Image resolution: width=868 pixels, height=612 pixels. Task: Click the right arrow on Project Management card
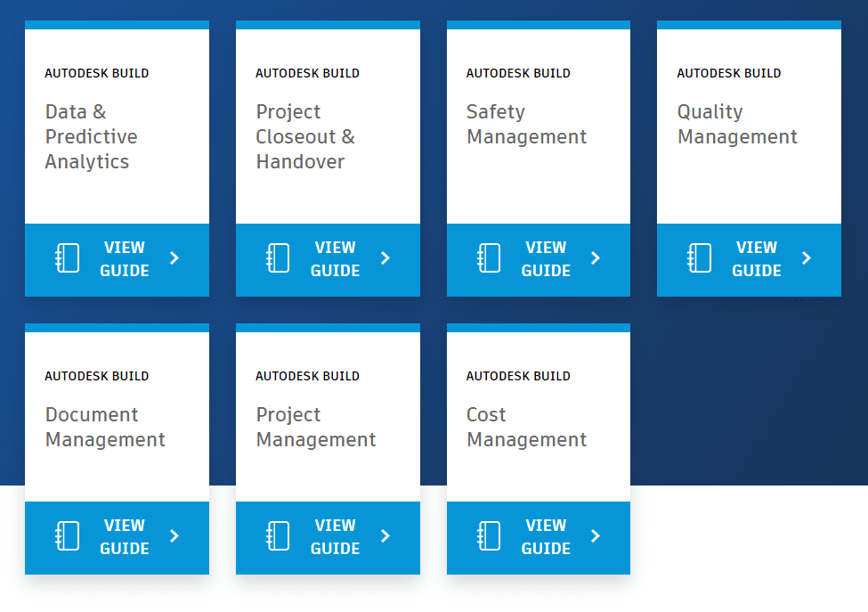(385, 536)
